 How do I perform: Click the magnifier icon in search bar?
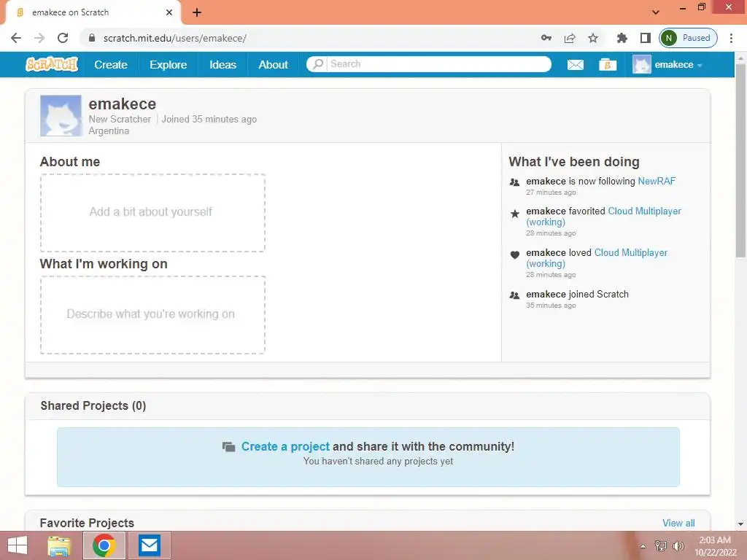coord(318,64)
